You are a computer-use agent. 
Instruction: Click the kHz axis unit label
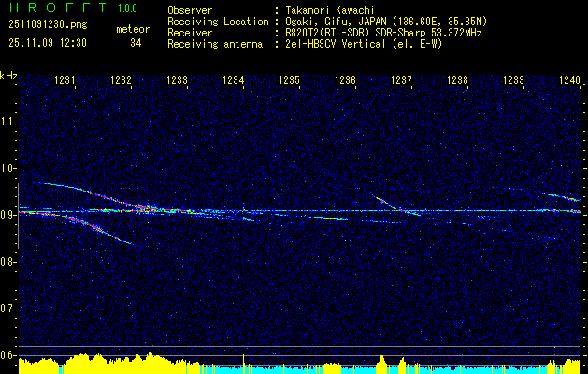pyautogui.click(x=8, y=76)
